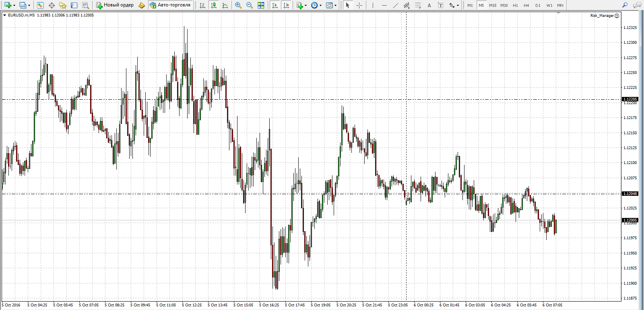Screen dimensions: 644x310
Task: Toggle the Авто-торговля button
Action: coord(170,5)
